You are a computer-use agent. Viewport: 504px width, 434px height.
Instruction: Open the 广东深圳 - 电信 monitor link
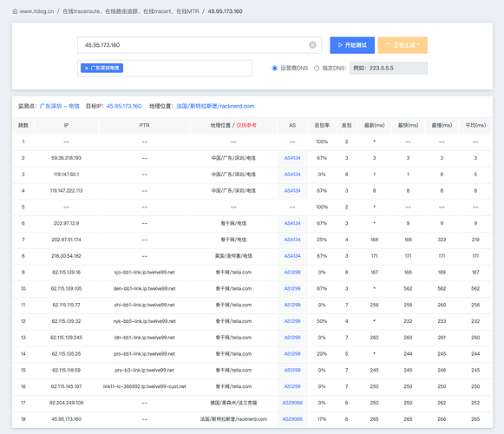(60, 106)
